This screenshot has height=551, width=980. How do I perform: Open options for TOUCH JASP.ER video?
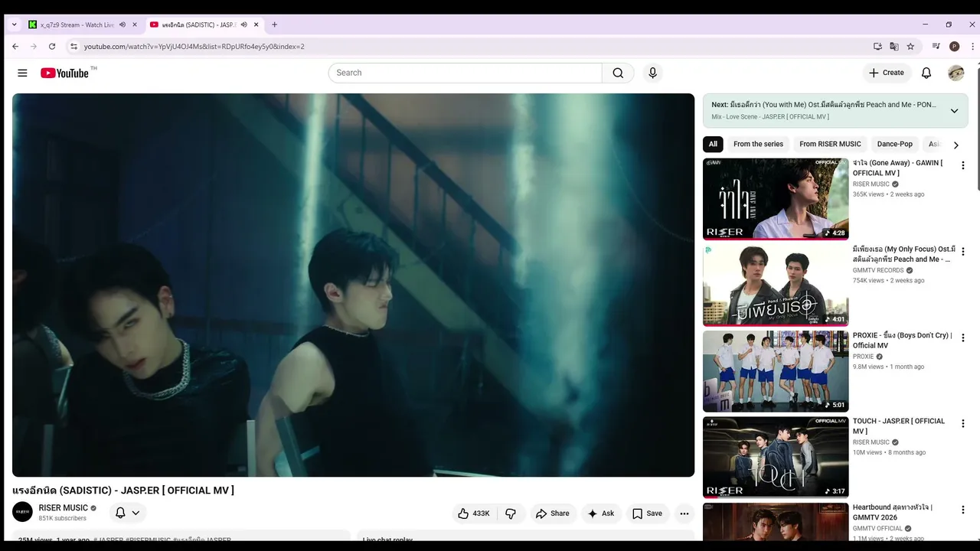(963, 423)
